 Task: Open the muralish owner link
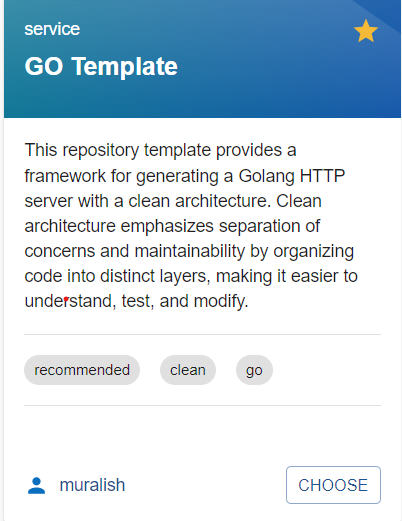(x=92, y=485)
